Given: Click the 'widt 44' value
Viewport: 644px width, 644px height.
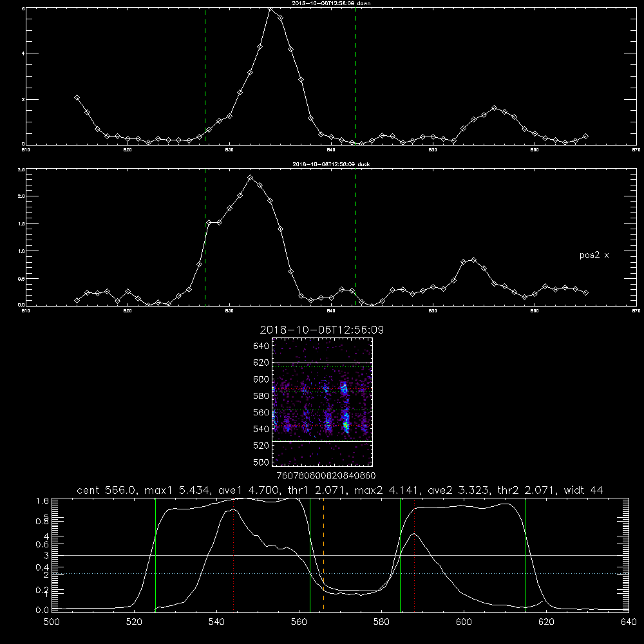Looking at the screenshot, I should pos(583,490).
